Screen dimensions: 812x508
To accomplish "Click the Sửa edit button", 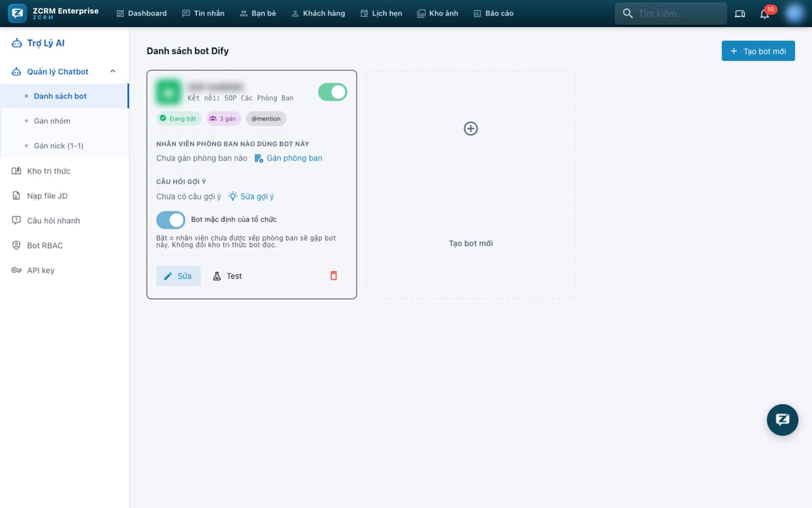I will (179, 276).
